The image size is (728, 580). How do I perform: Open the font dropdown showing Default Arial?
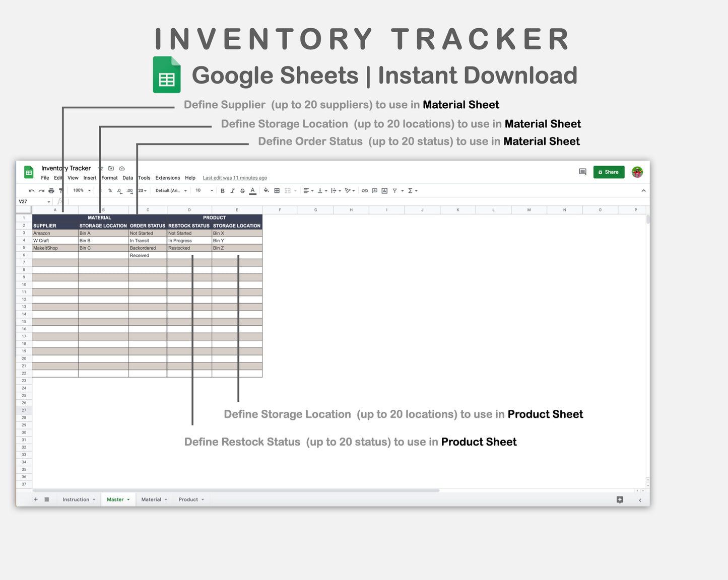(169, 190)
